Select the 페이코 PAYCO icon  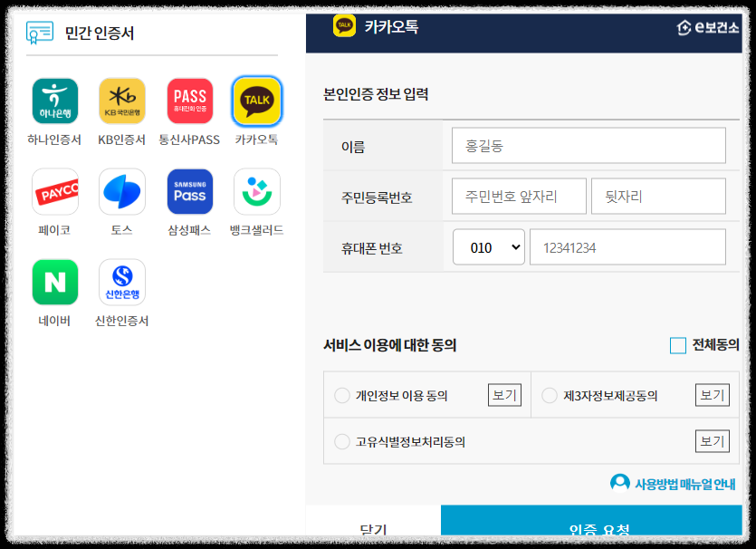[55, 191]
